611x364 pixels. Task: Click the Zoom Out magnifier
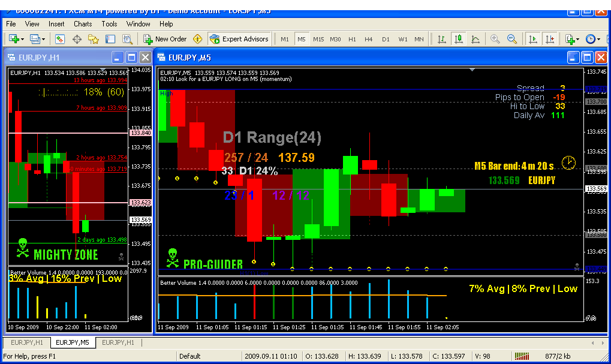point(512,39)
